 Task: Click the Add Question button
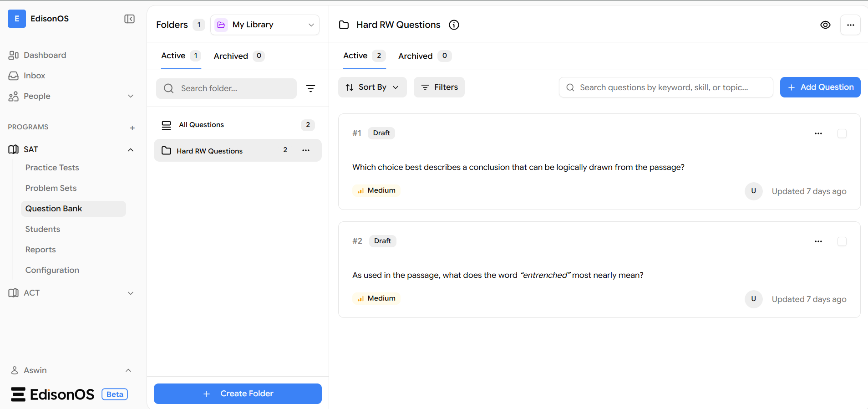820,87
